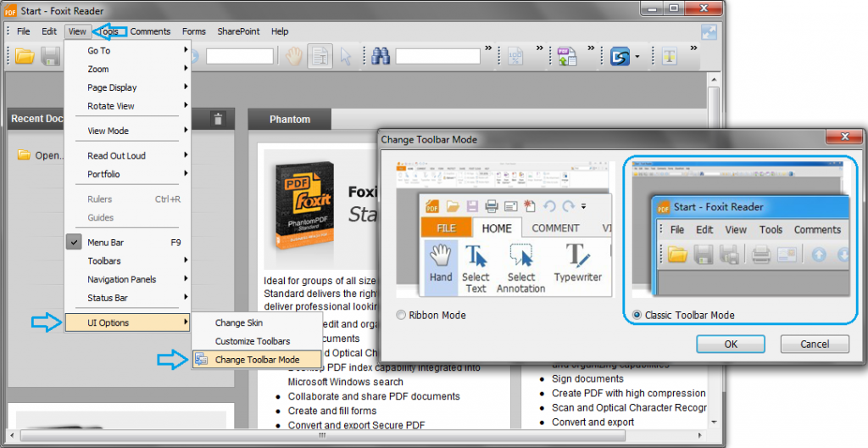Click the vertical scrollbar down arrow
The image size is (868, 448).
point(714,423)
